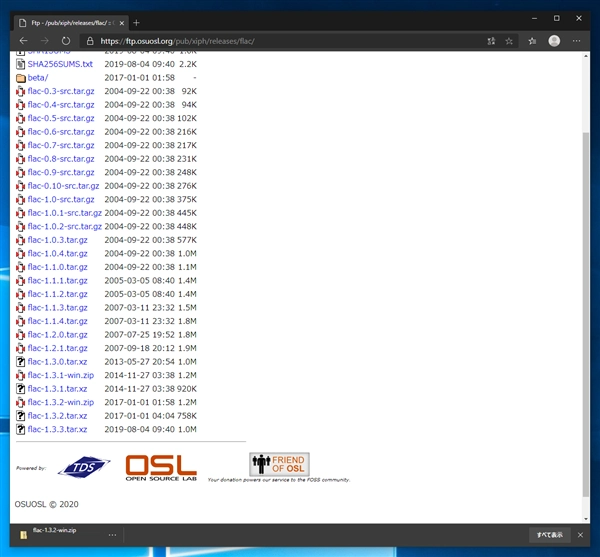
Task: Go back using the browser back arrow
Action: 24,41
